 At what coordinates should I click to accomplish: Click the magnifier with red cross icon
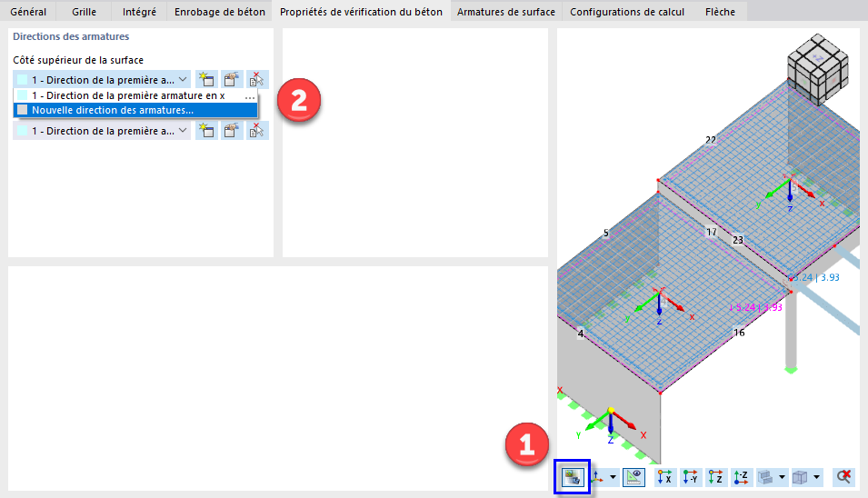click(x=843, y=476)
